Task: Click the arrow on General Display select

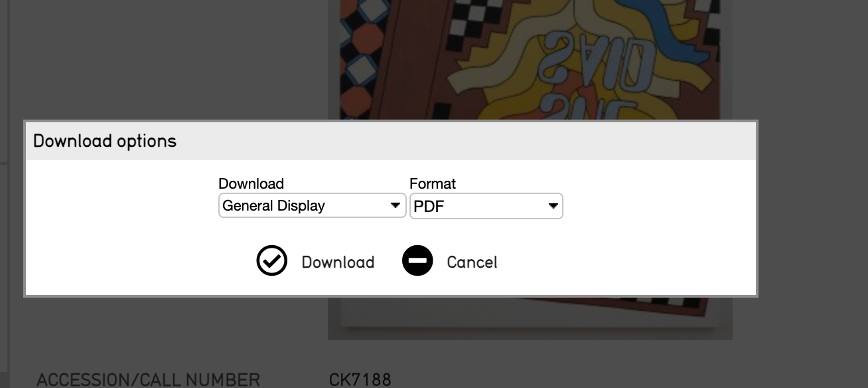Action: click(x=396, y=206)
